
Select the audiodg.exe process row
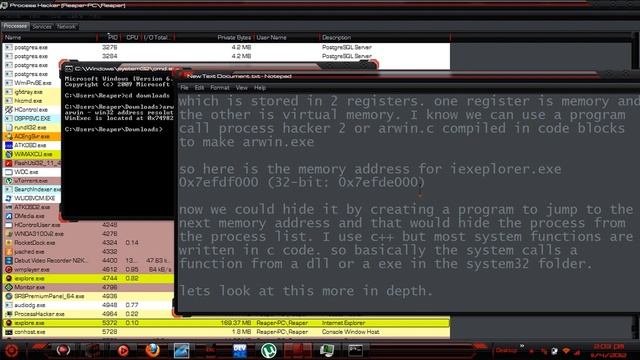pos(88,305)
